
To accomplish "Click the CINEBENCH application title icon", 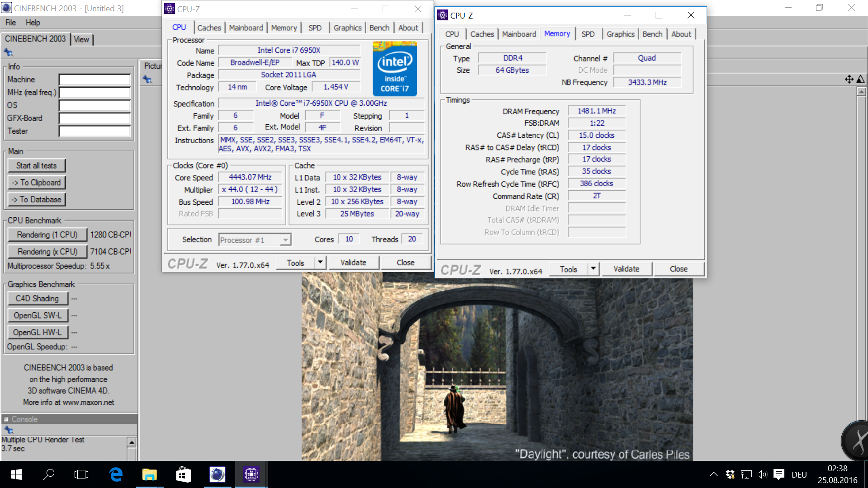I will coord(6,8).
